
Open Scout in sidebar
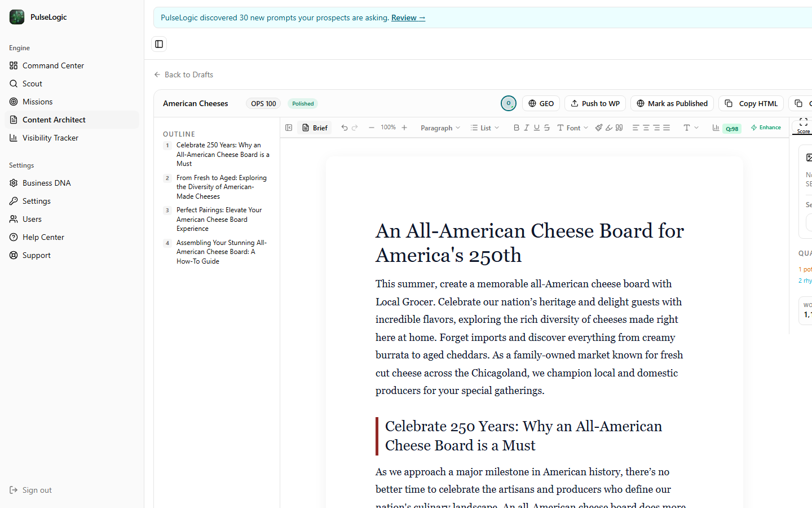tap(72, 84)
